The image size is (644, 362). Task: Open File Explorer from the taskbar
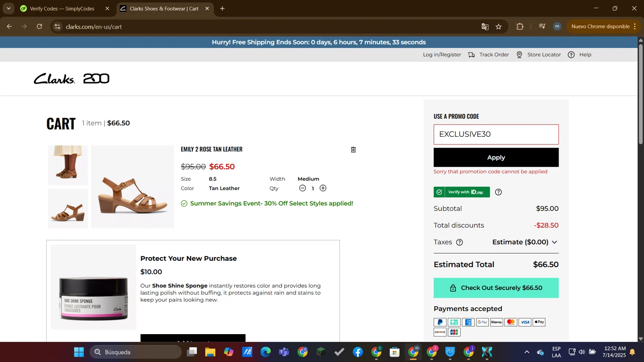click(210, 352)
